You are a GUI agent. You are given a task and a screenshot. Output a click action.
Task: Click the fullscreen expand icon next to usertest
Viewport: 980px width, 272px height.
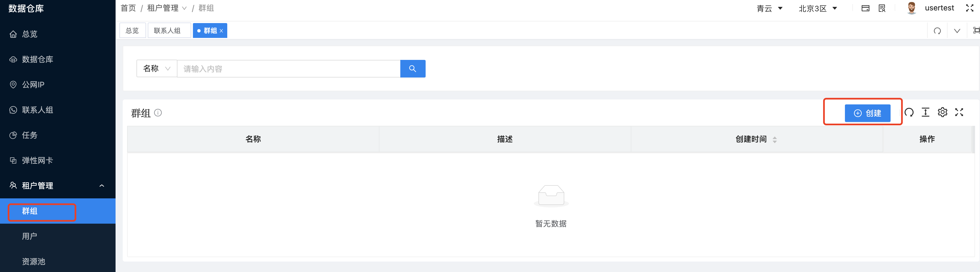tap(970, 8)
